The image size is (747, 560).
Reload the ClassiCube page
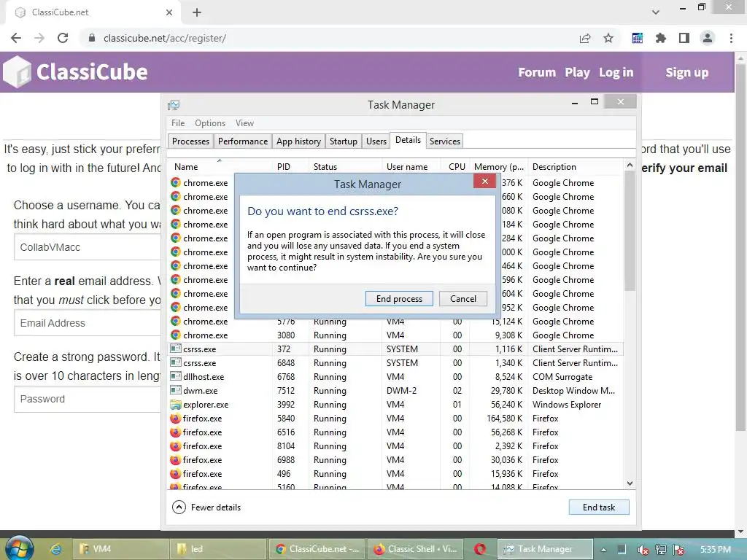tap(63, 38)
